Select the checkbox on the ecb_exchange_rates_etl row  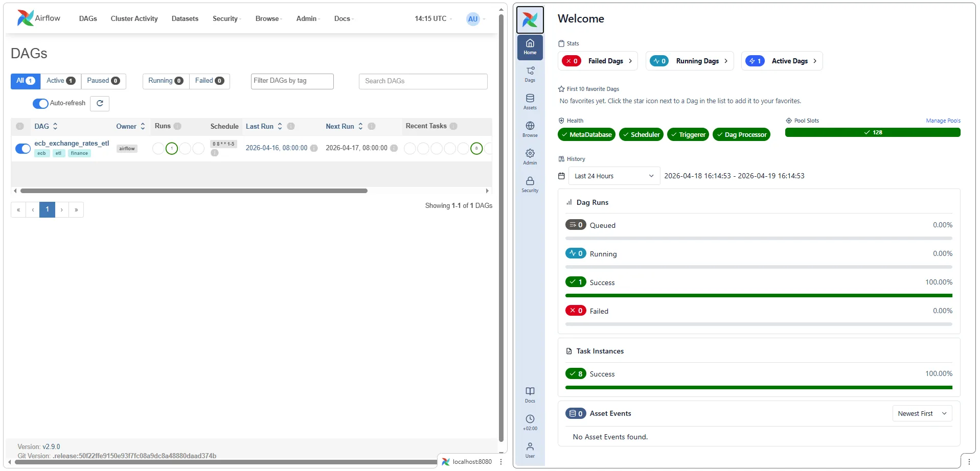tap(20, 126)
